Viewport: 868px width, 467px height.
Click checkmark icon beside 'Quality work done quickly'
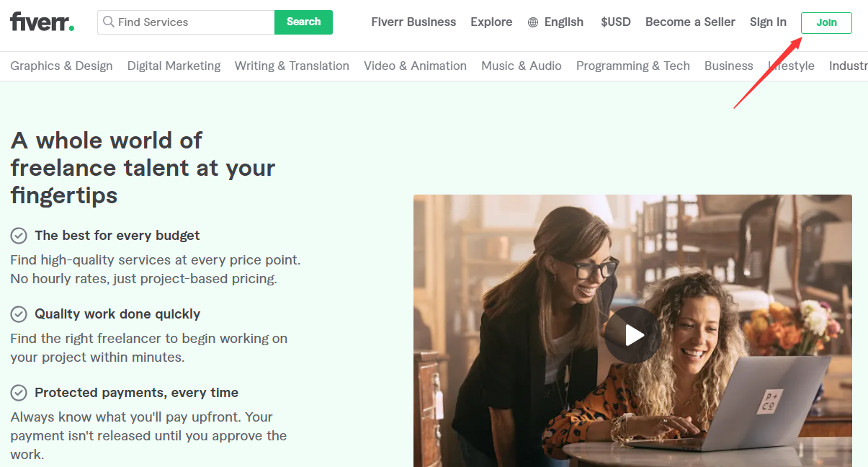point(19,314)
